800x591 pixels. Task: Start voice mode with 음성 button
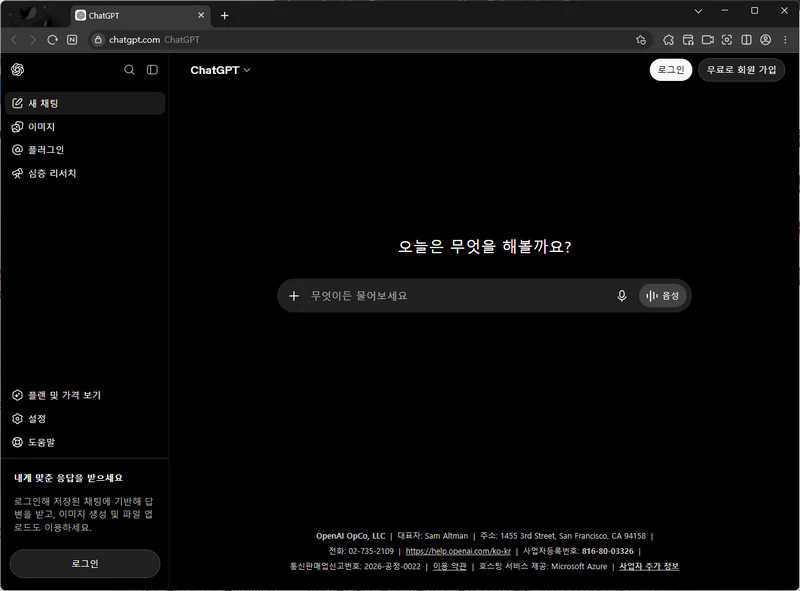[662, 296]
